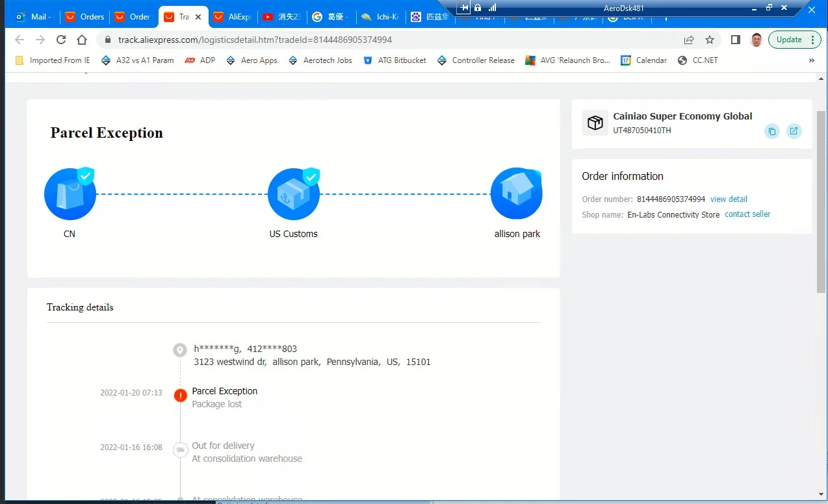Go back to the previous page
The width and height of the screenshot is (828, 504).
coord(19,40)
